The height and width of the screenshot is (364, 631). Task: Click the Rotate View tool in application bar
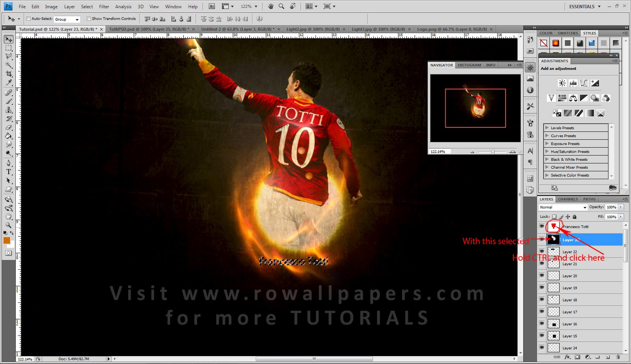[292, 6]
